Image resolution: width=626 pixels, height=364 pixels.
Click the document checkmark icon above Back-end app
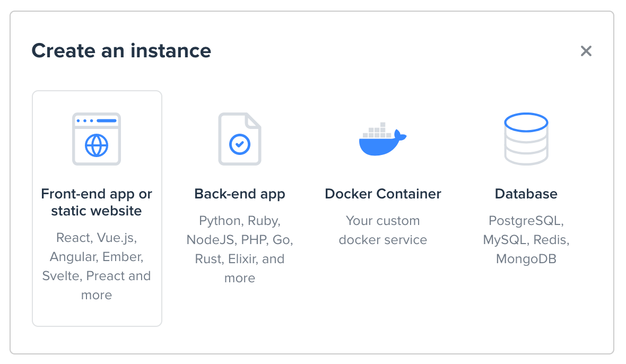click(x=240, y=138)
